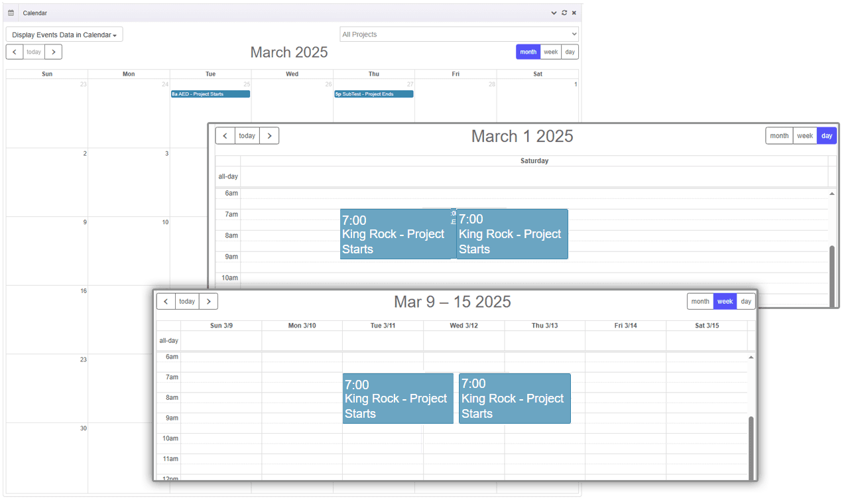Select day view in the Mar 9 – 15 panel
The height and width of the screenshot is (504, 862).
tap(746, 301)
